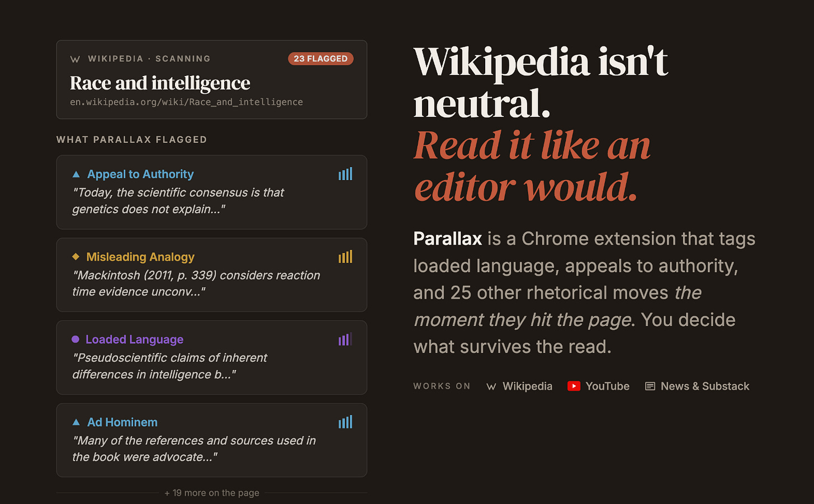Click the quote starting "Mackintosh (2011, p. 339)"

196,283
